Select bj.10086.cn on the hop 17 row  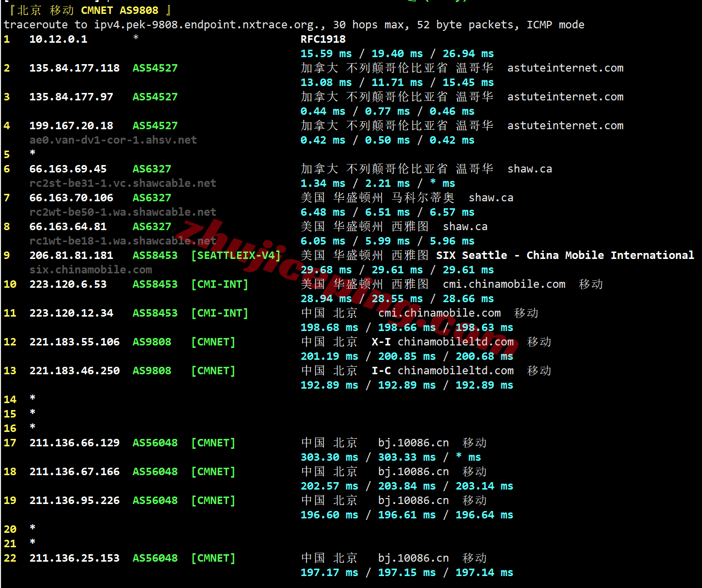[413, 443]
